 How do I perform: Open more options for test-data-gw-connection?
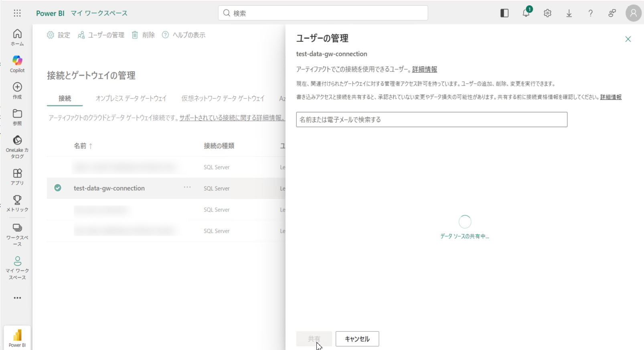coord(187,187)
